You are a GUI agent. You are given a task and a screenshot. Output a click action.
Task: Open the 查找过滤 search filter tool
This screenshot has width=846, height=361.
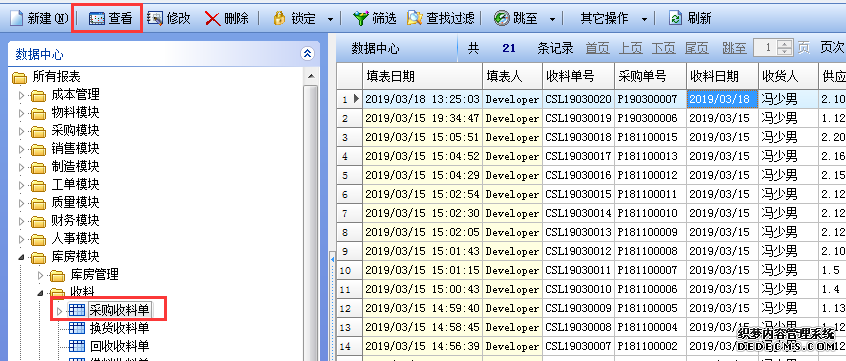point(441,18)
